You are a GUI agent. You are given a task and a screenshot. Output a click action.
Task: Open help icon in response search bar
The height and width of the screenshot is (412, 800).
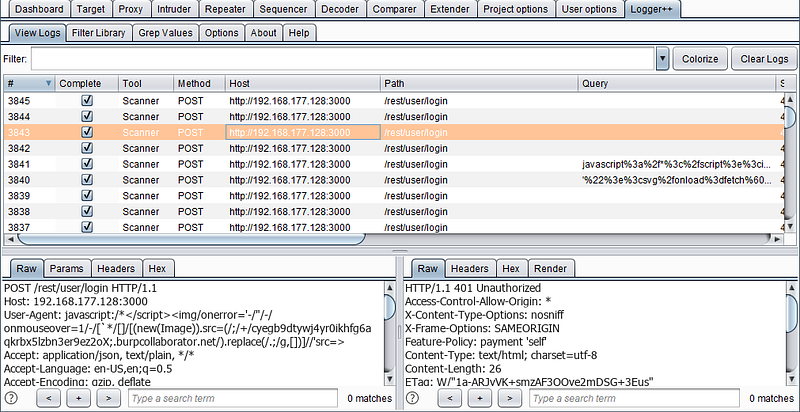[413, 398]
